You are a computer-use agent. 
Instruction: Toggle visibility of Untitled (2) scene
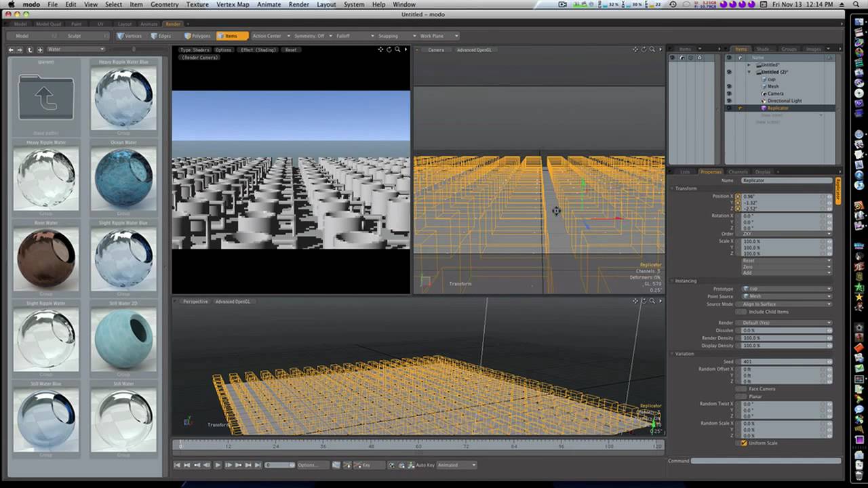click(729, 72)
